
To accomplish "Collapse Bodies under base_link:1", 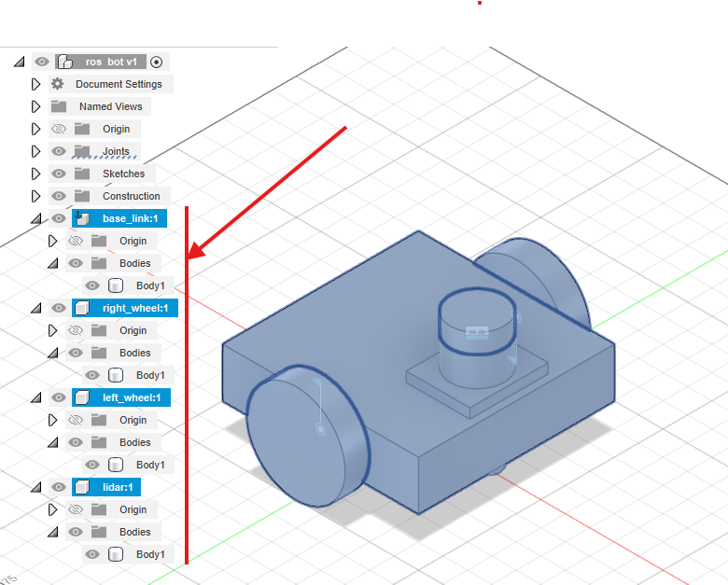I will click(x=52, y=263).
